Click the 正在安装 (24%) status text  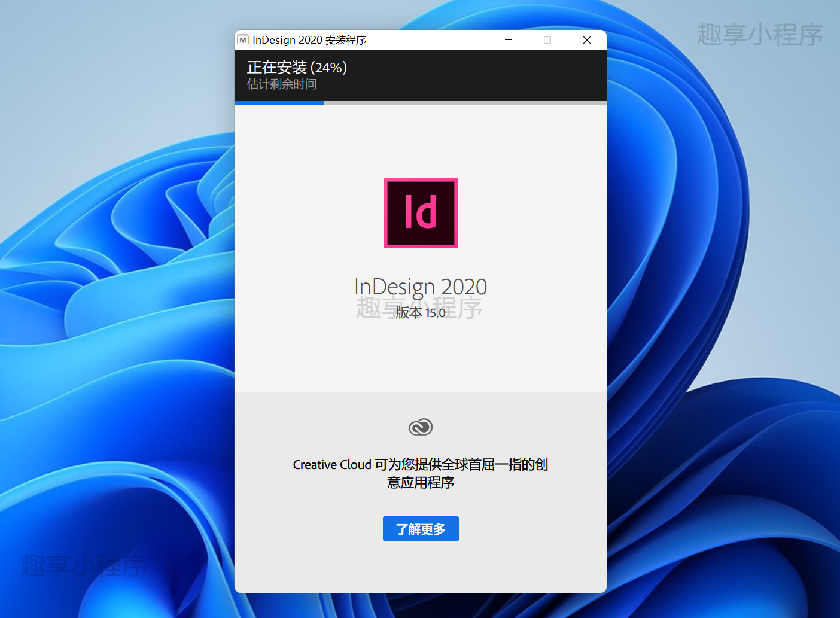pos(297,67)
